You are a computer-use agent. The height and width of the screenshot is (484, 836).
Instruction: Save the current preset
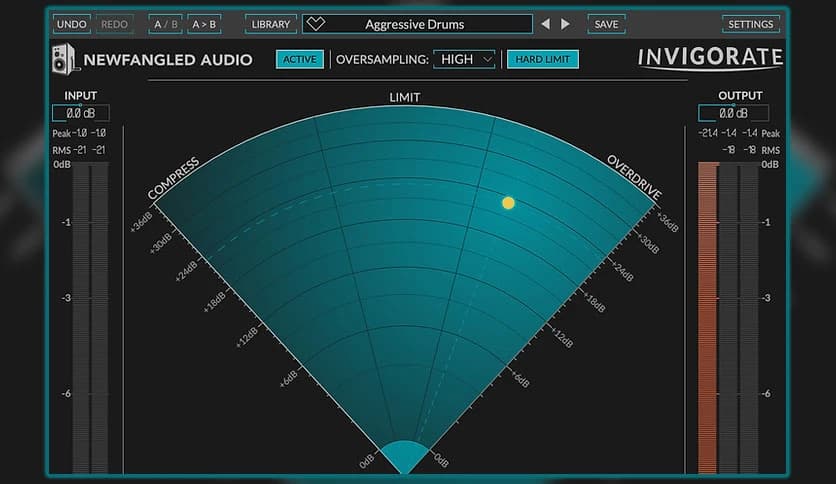(606, 24)
